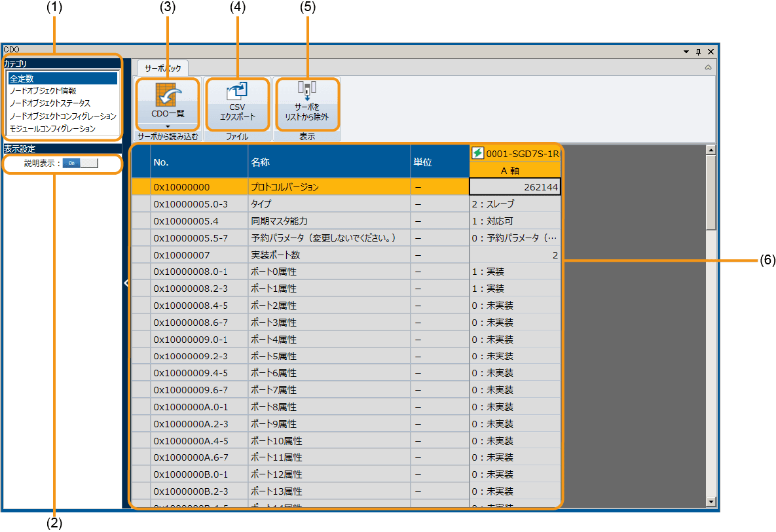The image size is (776, 532).
Task: Toggle the 説明表示 On switch
Action: [x=80, y=164]
